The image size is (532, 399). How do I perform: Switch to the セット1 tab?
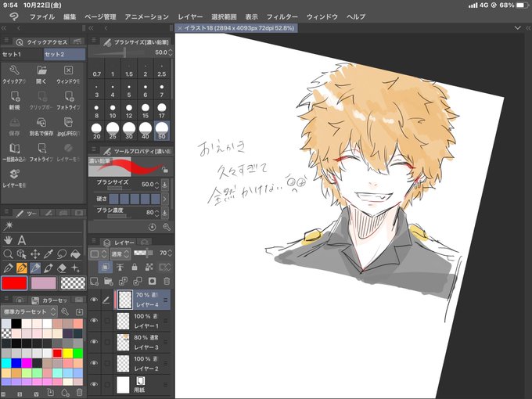(x=22, y=54)
